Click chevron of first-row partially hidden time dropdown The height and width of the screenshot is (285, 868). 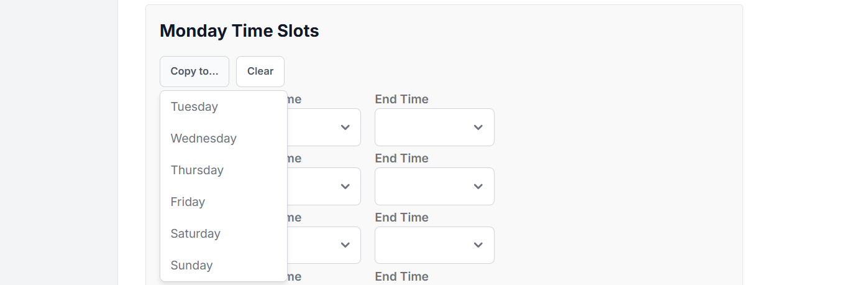click(x=345, y=128)
